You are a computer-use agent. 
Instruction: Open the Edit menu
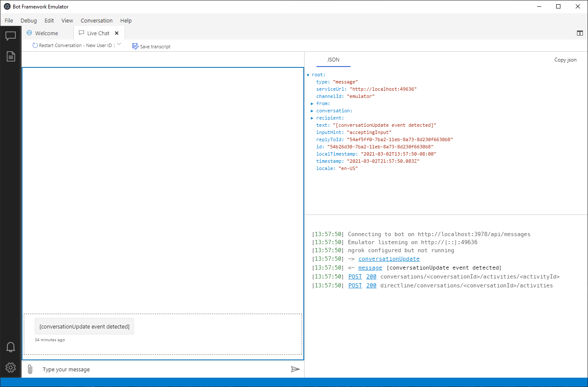point(49,20)
